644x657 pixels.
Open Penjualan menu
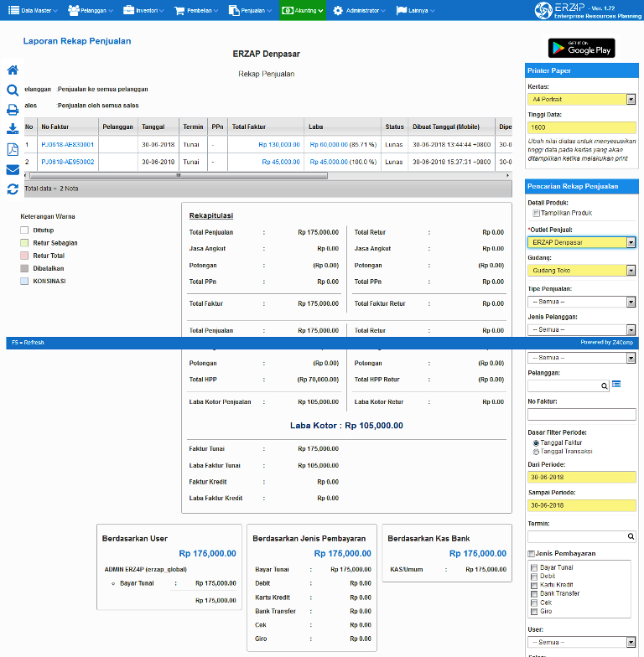tap(250, 10)
